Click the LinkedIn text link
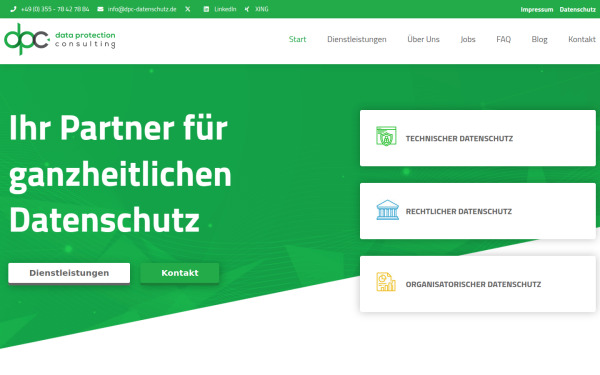 point(225,9)
